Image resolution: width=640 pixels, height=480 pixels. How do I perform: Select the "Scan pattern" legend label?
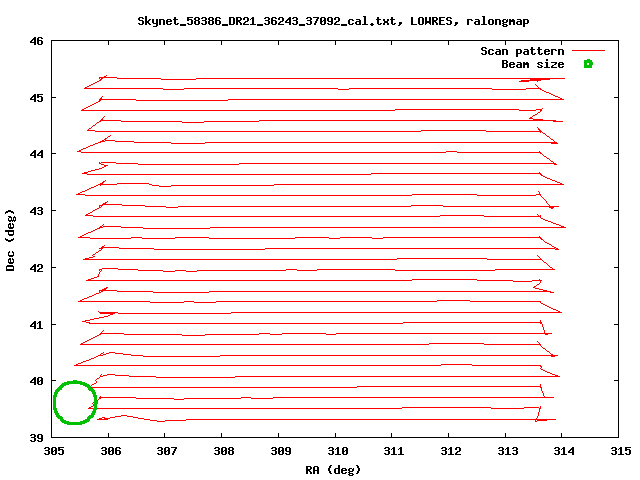522,51
